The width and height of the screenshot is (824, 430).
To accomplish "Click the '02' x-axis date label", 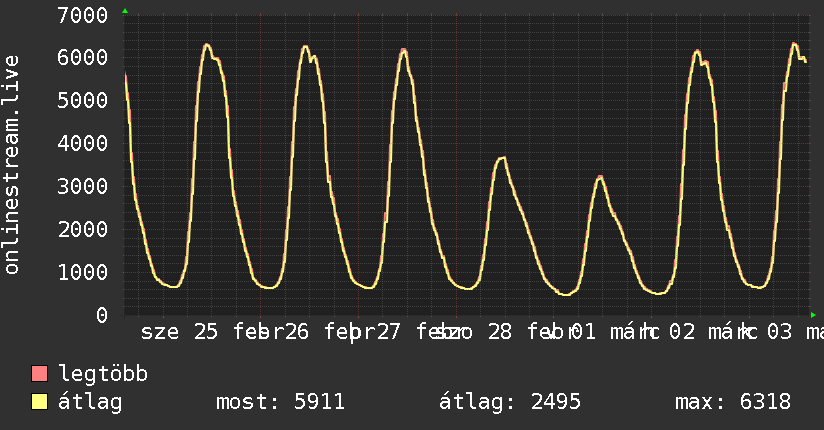I will (682, 332).
